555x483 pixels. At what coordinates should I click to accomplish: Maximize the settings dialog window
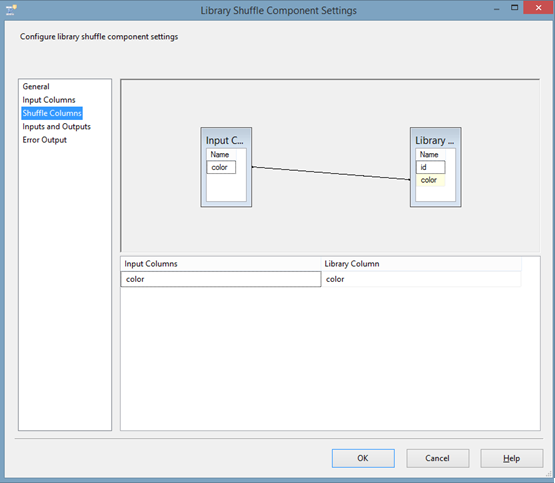[514, 8]
